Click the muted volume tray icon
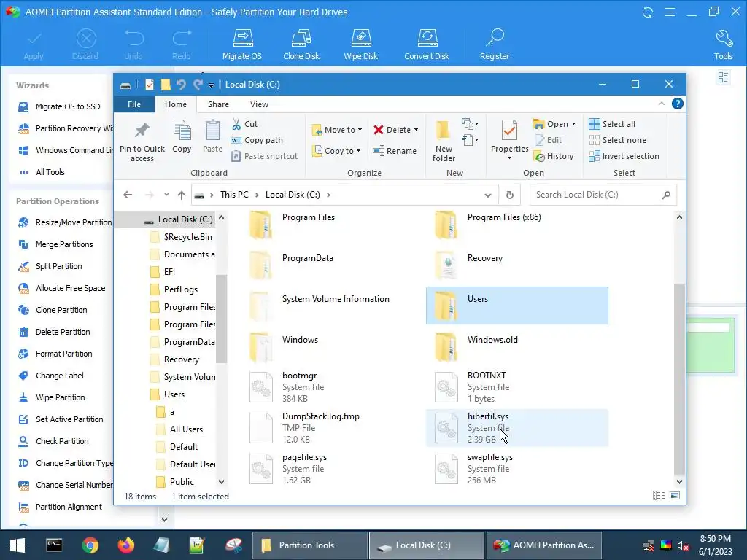 [x=683, y=545]
